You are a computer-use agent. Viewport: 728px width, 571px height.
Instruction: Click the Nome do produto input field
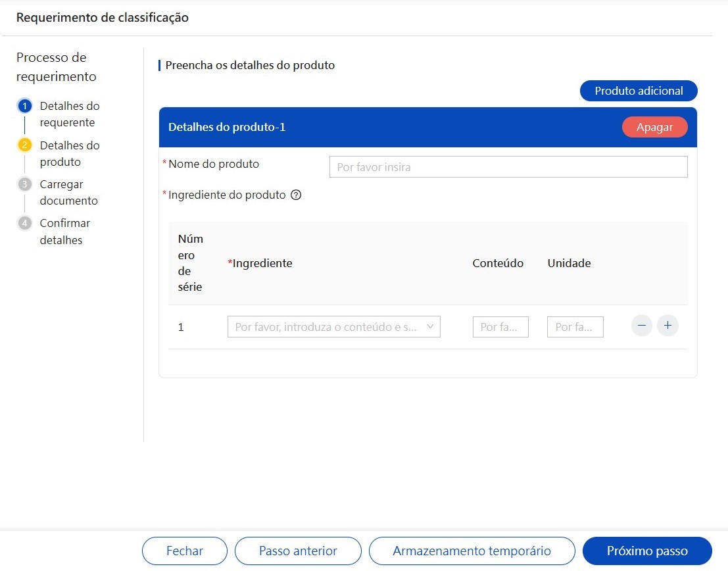508,167
